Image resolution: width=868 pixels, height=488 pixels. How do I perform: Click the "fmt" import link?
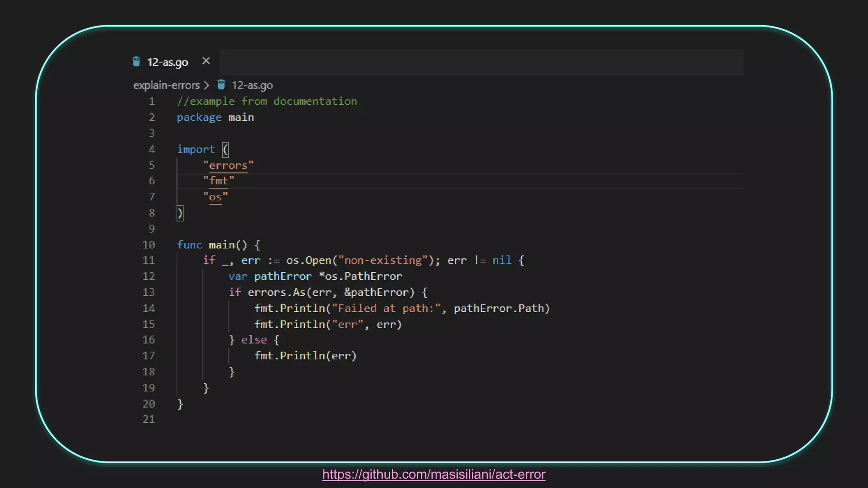point(219,181)
